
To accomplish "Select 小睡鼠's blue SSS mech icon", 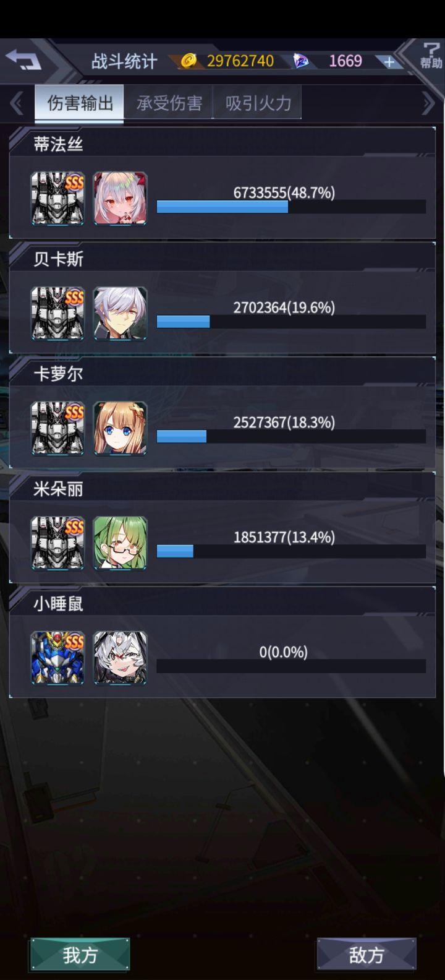I will coord(58,658).
